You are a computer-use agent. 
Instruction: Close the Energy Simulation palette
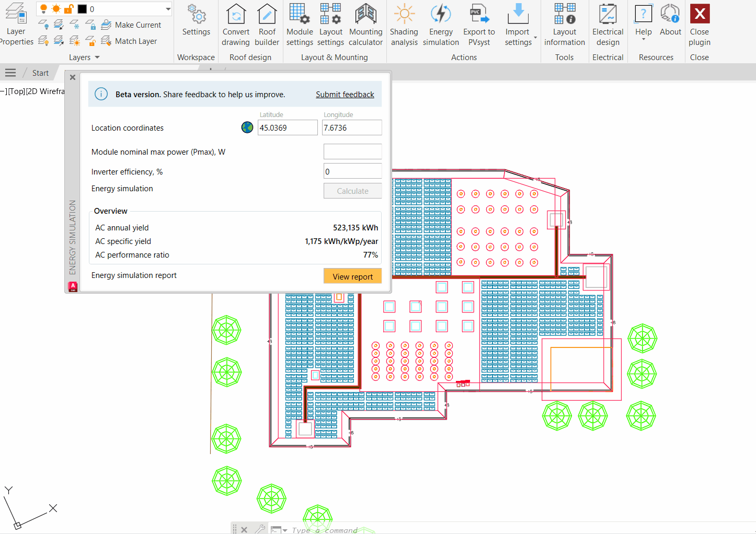[73, 77]
